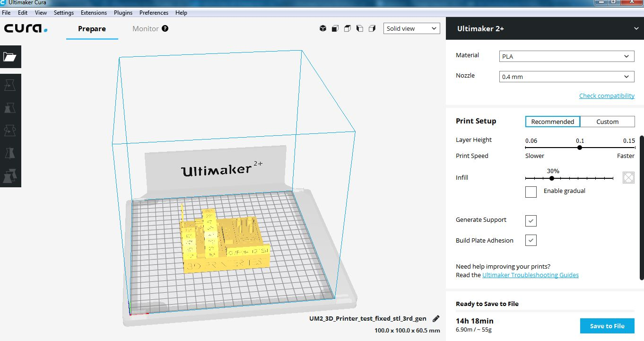
Task: Click the right panel vertical scrollbar
Action: pos(642,208)
